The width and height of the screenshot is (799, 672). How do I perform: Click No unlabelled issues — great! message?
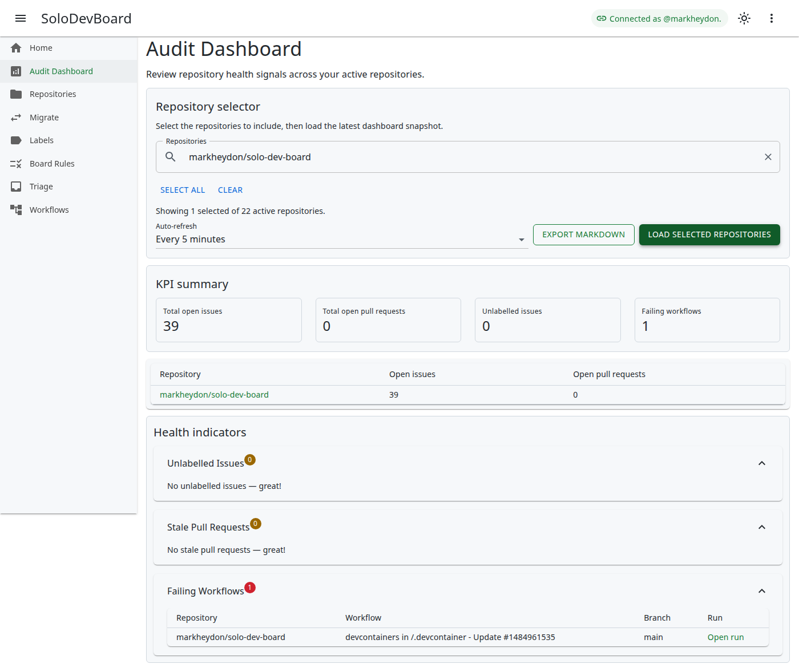[x=224, y=486]
